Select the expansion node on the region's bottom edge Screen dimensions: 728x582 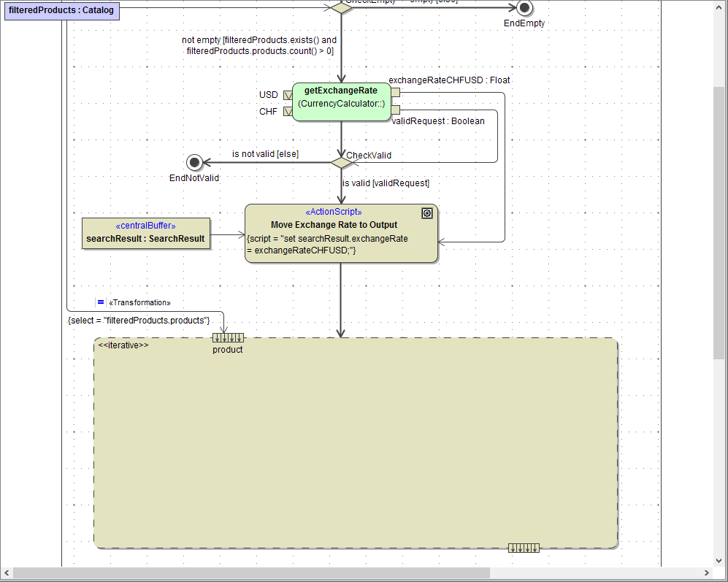click(x=524, y=547)
